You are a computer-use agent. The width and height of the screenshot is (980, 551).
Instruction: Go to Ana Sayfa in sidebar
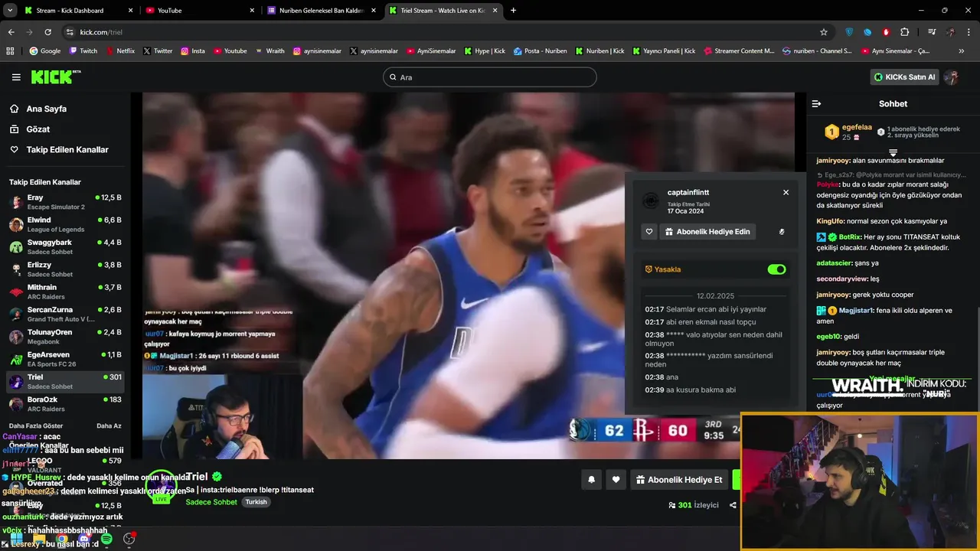[x=47, y=109]
